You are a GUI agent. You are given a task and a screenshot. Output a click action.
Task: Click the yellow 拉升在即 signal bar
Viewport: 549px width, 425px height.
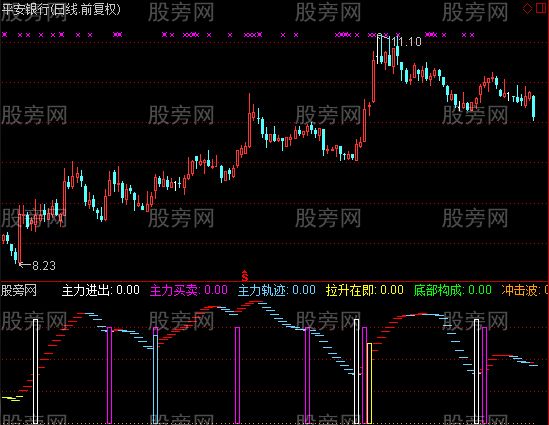coord(369,383)
